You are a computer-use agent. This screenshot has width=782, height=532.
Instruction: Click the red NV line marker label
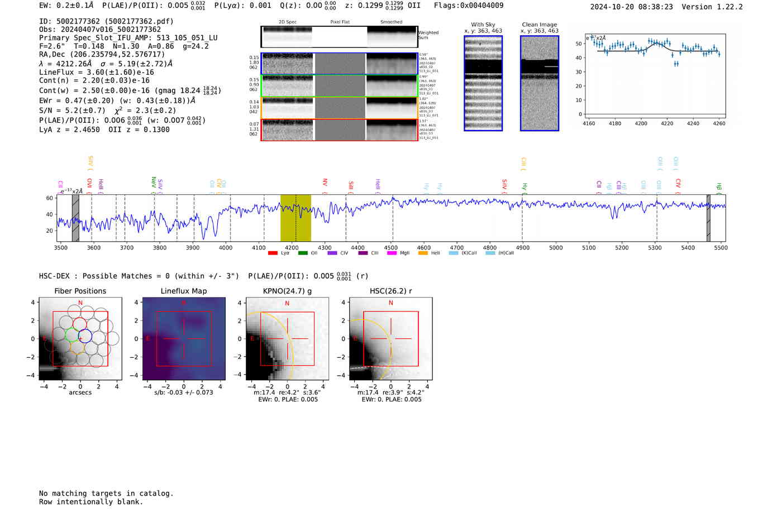[325, 183]
